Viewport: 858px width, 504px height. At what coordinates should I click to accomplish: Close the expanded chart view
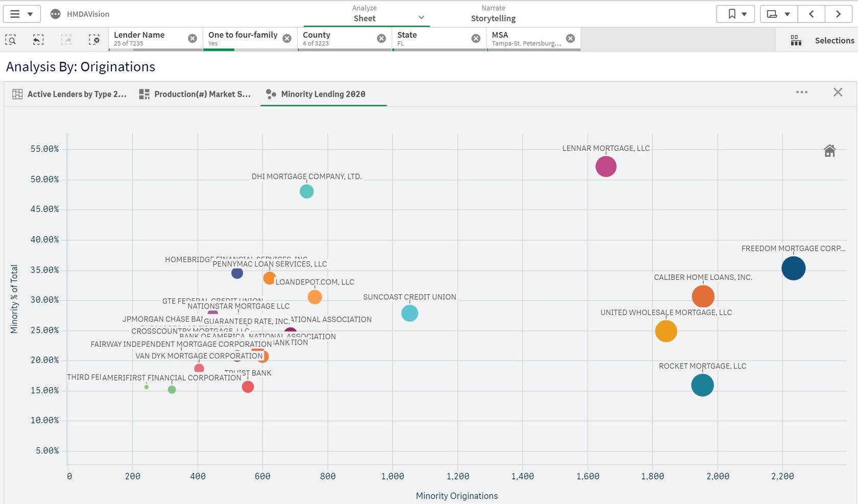pos(838,92)
